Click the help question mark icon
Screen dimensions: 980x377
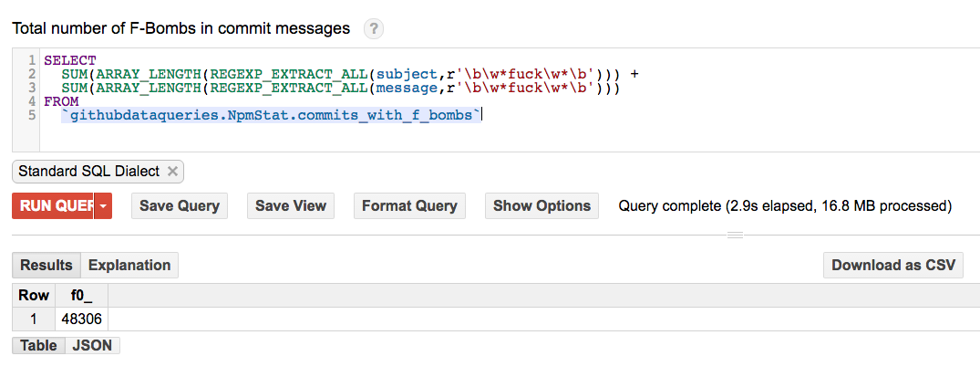pyautogui.click(x=373, y=29)
